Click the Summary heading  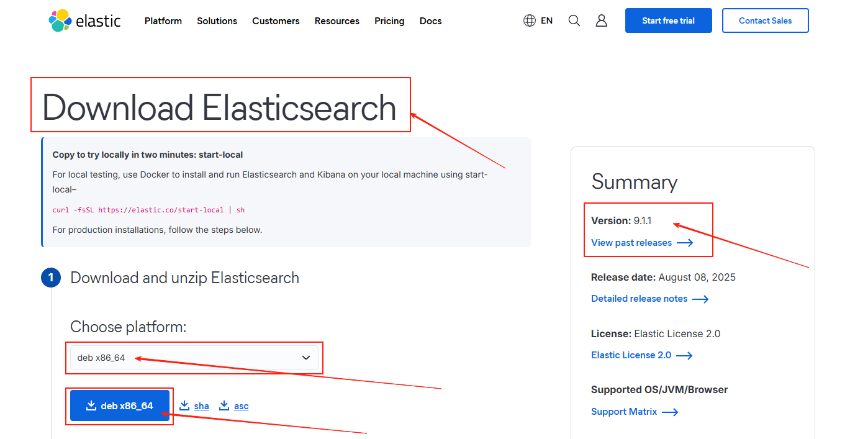(x=634, y=182)
